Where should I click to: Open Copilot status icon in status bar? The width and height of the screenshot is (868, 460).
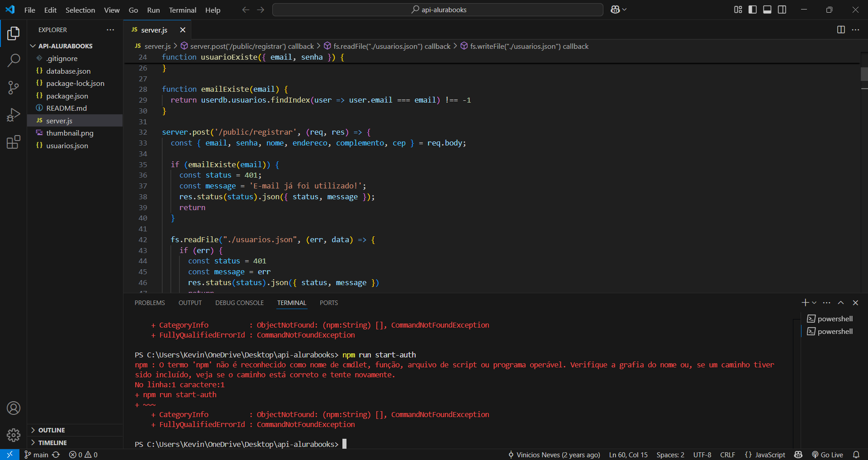tap(798, 455)
